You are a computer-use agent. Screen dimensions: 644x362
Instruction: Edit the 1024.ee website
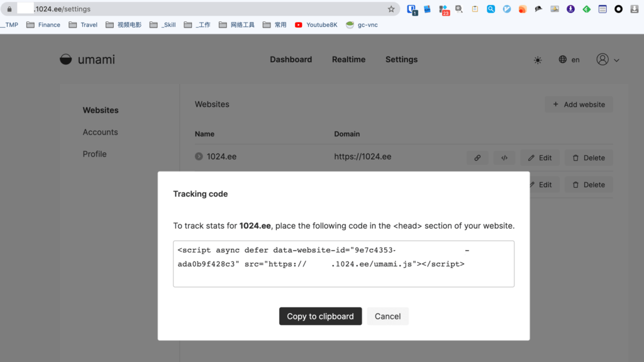[540, 158]
